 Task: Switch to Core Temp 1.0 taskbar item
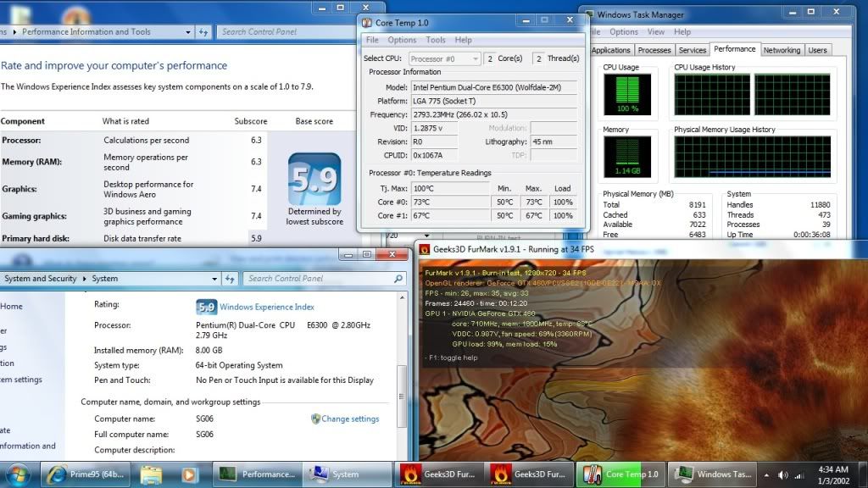tap(620, 474)
